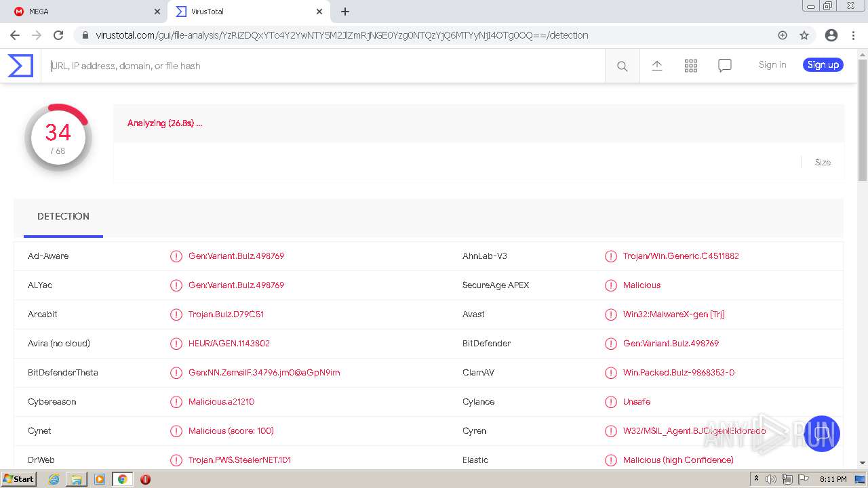Close the VirusTotal tab
Viewport: 868px width, 488px height.
(x=319, y=12)
